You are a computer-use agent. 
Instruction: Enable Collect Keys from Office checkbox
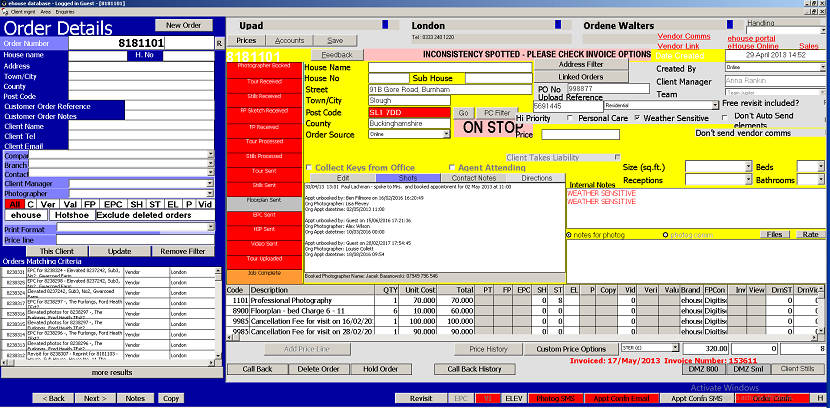click(x=309, y=168)
